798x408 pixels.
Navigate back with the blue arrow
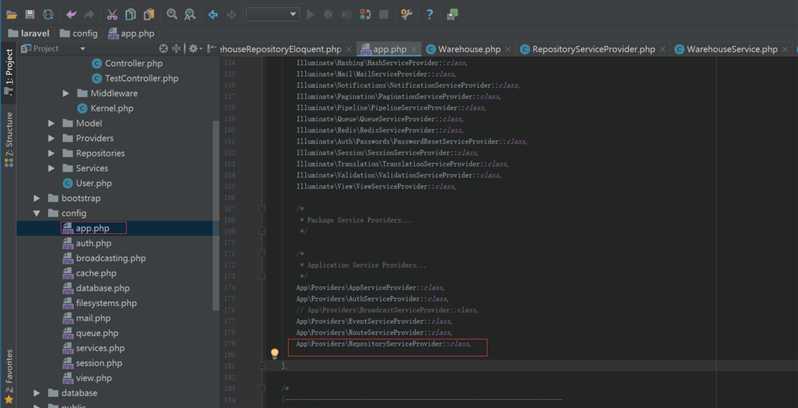213,14
